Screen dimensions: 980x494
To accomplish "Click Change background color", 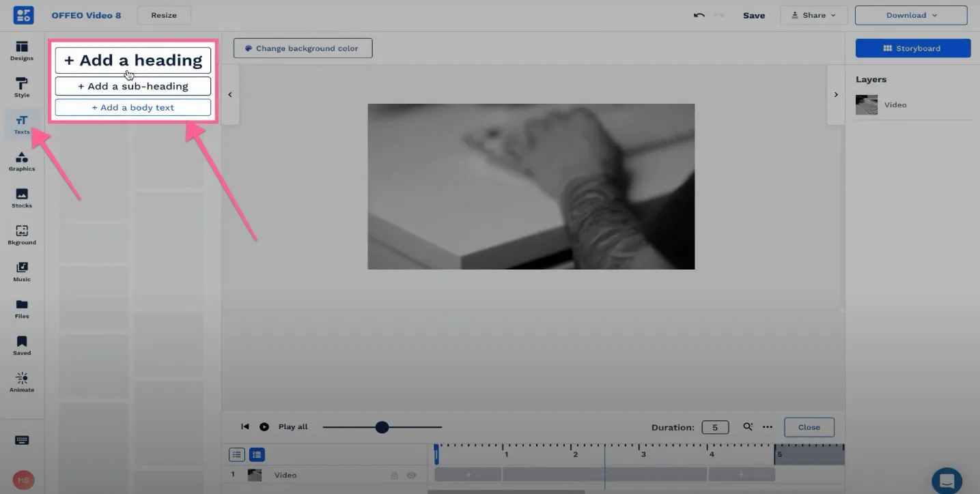I will pyautogui.click(x=303, y=48).
